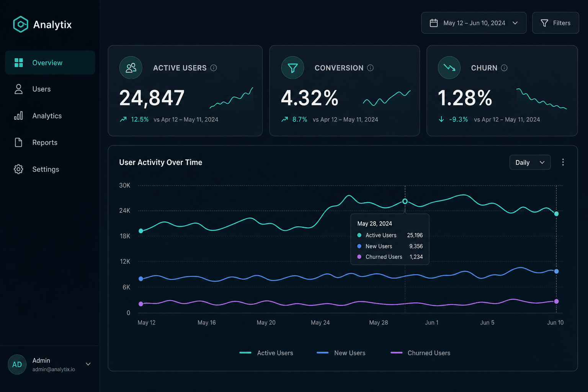
Task: Click the Conversion funnel icon circle
Action: [x=292, y=68]
